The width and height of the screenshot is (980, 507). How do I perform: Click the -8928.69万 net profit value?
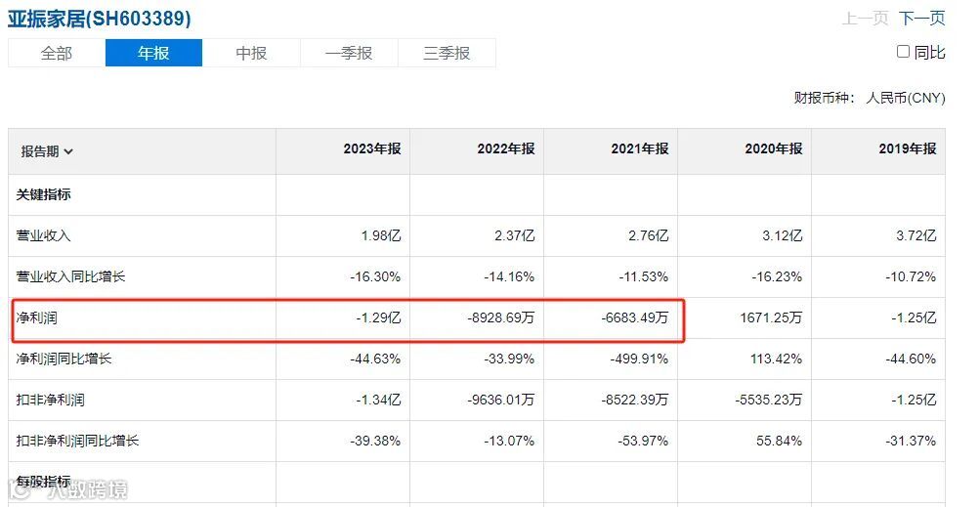click(x=500, y=317)
